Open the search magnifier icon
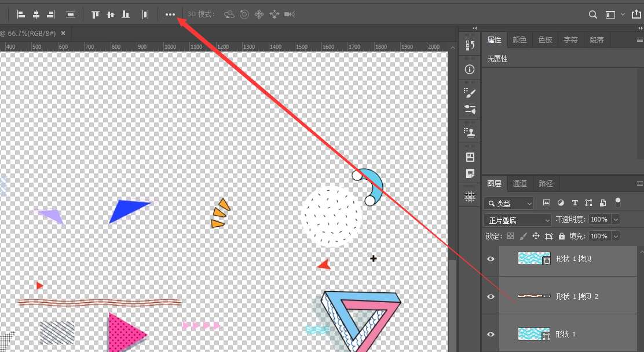Image resolution: width=644 pixels, height=352 pixels. pos(592,14)
